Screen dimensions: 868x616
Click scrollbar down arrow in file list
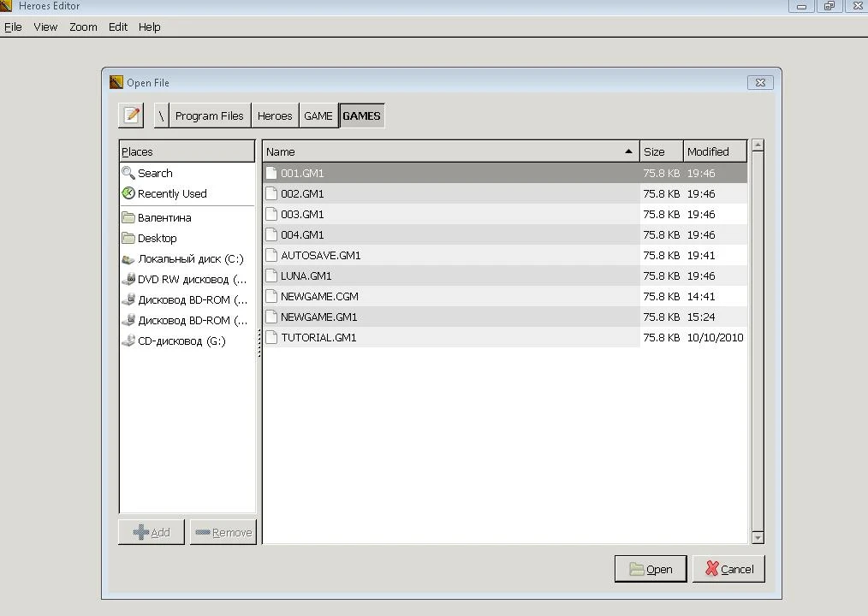pos(757,537)
